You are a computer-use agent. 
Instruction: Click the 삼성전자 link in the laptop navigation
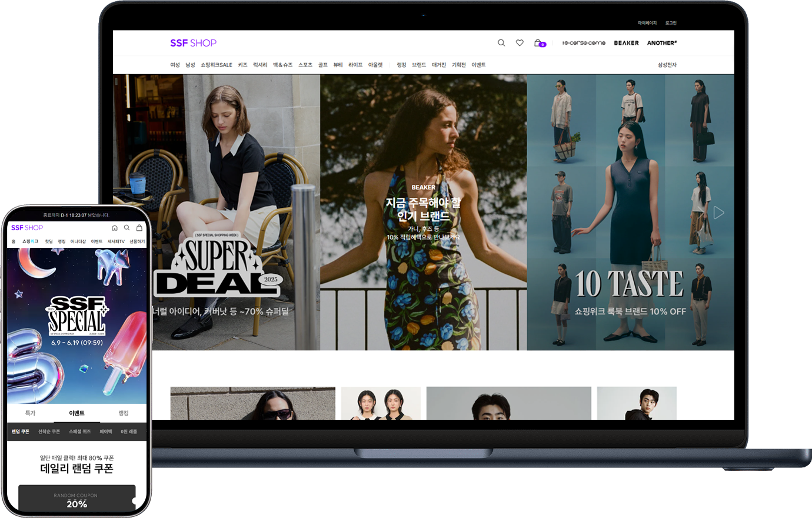coord(667,65)
